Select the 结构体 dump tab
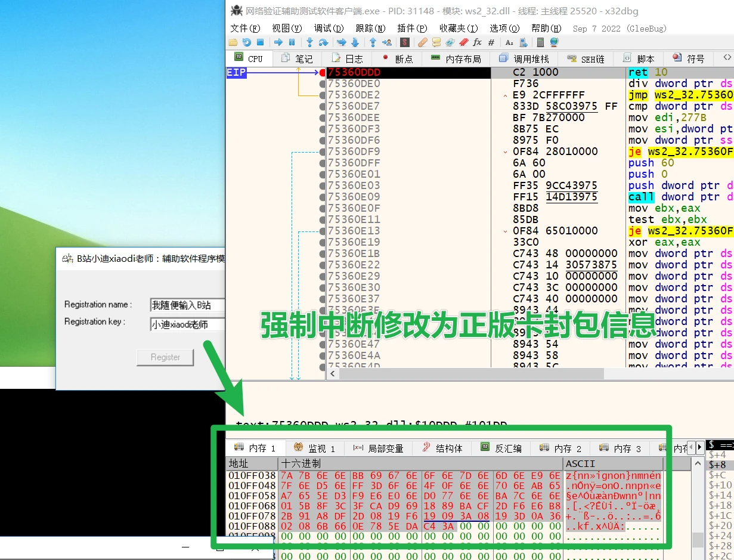The height and width of the screenshot is (560, 734). point(442,448)
